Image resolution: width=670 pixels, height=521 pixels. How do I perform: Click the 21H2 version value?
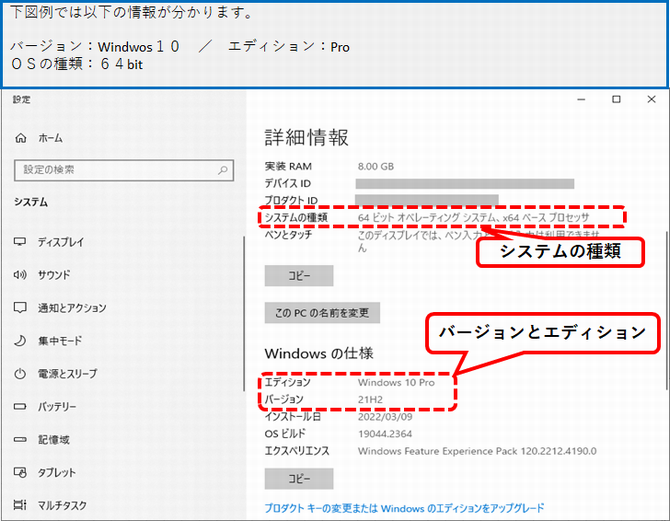click(x=370, y=399)
